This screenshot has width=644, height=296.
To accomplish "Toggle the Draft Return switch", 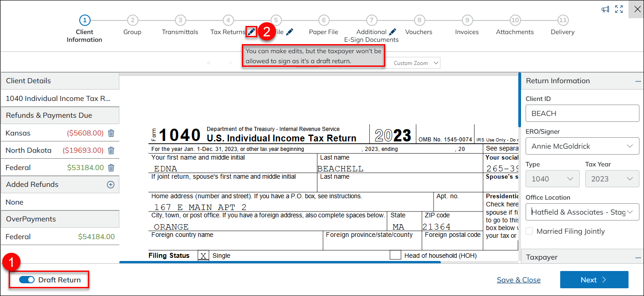I will click(x=27, y=280).
